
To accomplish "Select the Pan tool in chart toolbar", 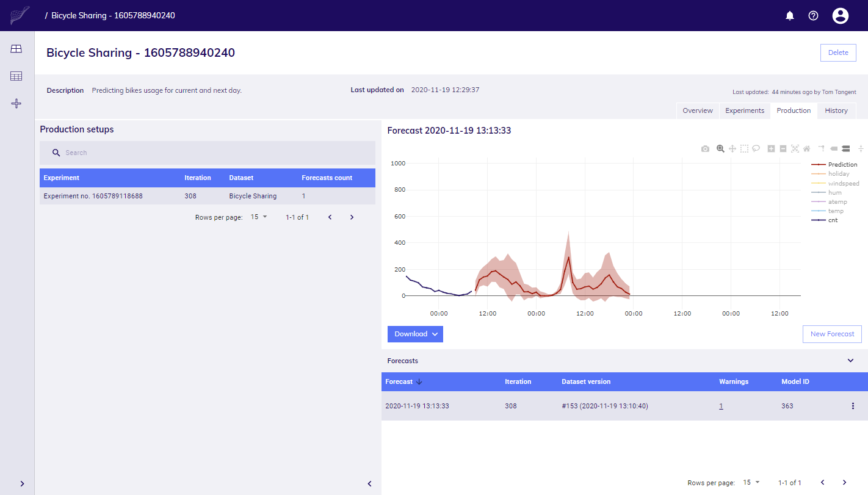I will (x=732, y=148).
